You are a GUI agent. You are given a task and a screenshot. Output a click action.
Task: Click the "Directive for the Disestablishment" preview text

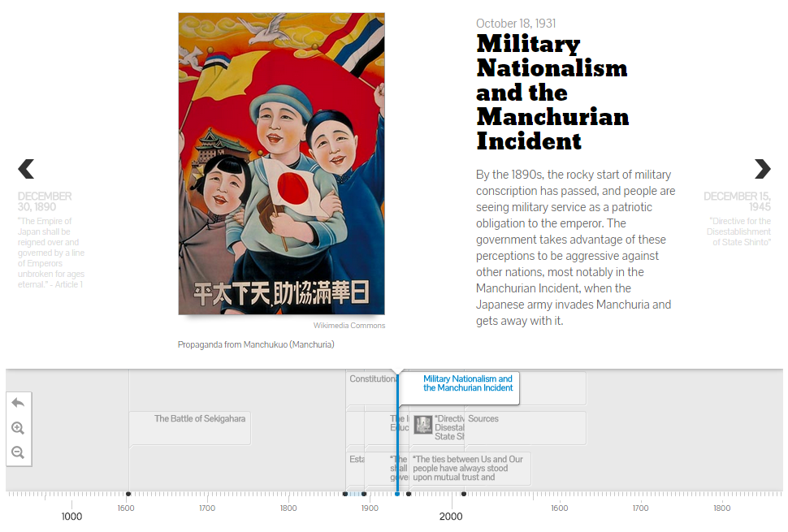[738, 231]
